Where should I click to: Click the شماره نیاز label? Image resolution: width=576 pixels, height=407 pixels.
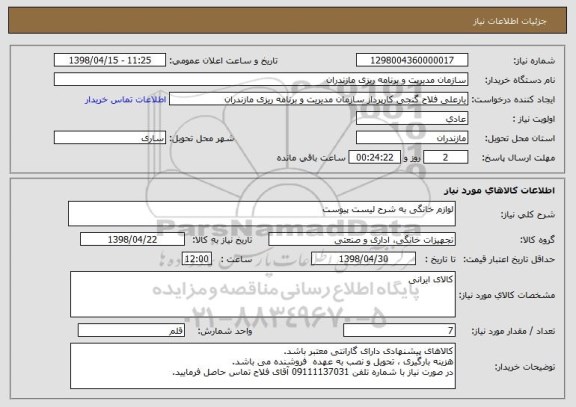(x=534, y=61)
